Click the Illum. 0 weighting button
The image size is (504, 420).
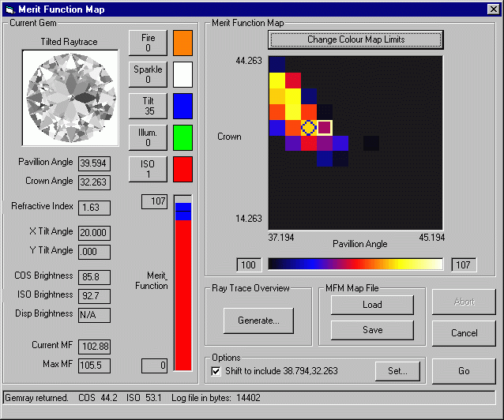tap(149, 137)
